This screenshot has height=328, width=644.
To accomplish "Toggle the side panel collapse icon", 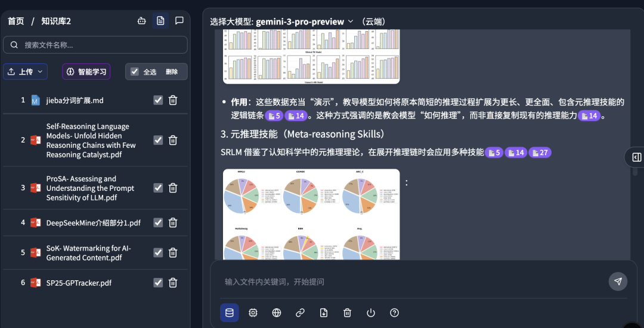I will [636, 157].
